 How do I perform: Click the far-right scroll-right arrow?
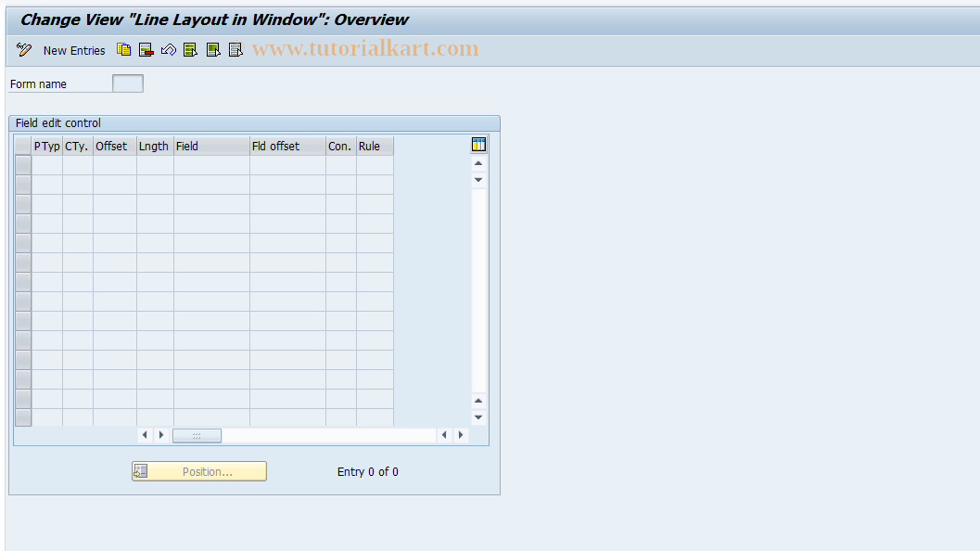point(461,435)
